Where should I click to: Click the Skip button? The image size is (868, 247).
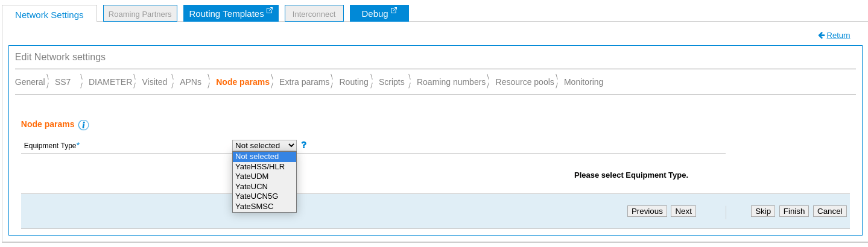click(763, 211)
